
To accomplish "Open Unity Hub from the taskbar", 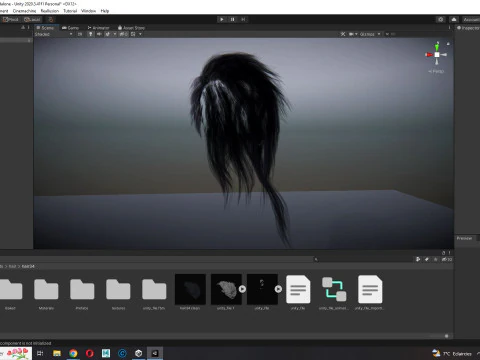I will pyautogui.click(x=139, y=353).
